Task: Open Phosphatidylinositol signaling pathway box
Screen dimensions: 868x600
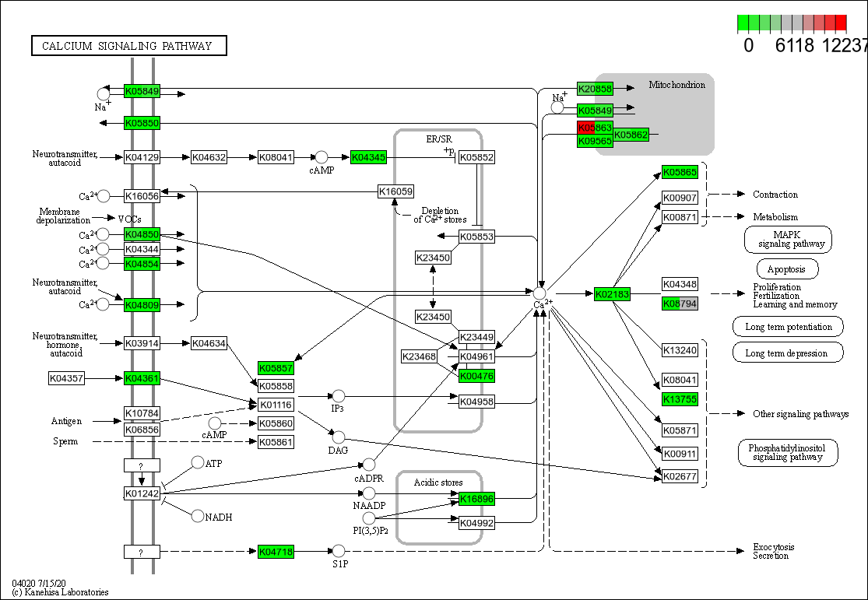Action: (x=787, y=452)
